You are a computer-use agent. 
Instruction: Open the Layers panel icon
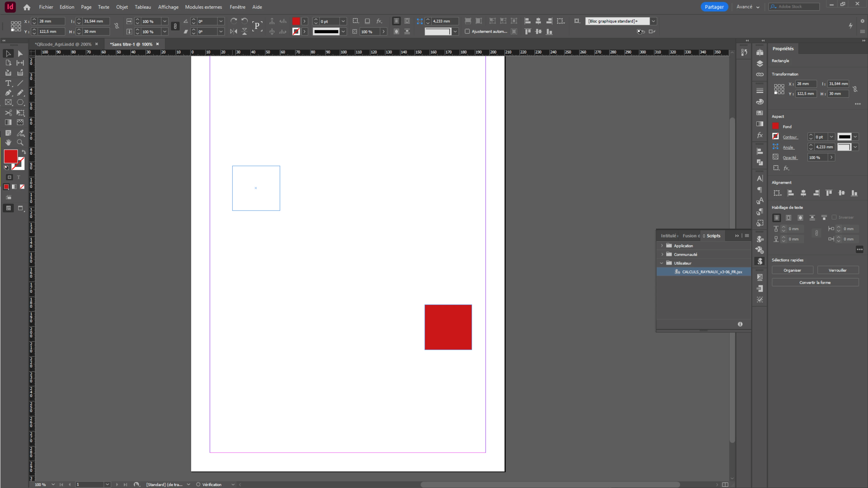[759, 63]
